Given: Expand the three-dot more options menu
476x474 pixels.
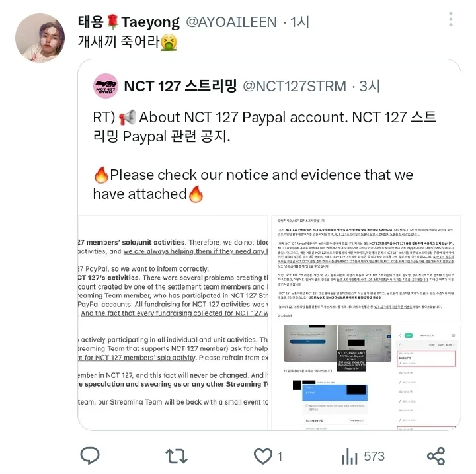Looking at the screenshot, I should [x=451, y=19].
